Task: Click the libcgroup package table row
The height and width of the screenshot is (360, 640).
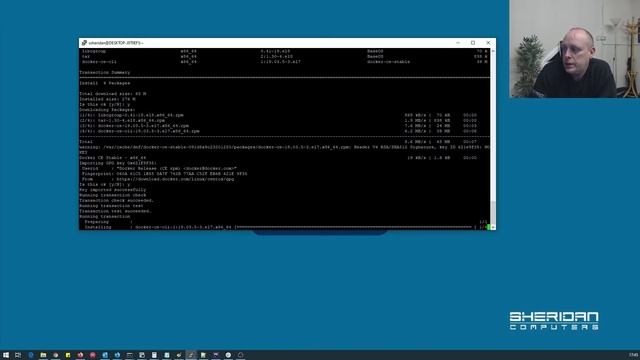Action: click(284, 51)
